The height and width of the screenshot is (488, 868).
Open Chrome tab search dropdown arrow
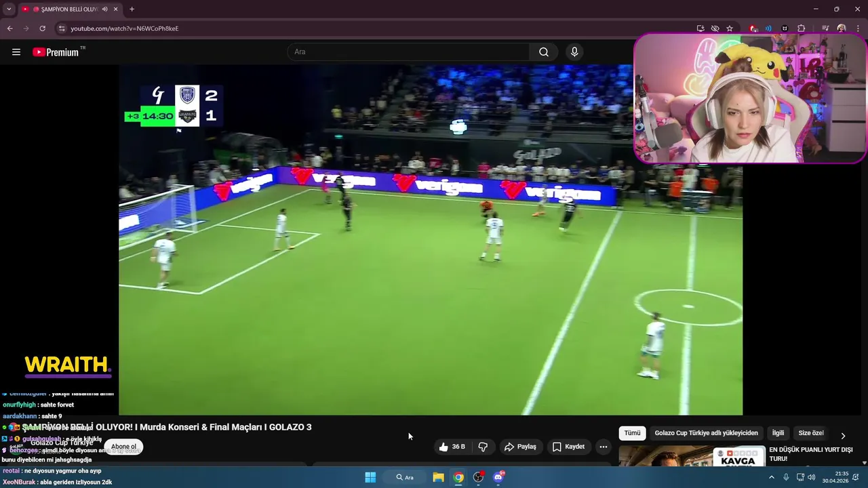pyautogui.click(x=9, y=9)
